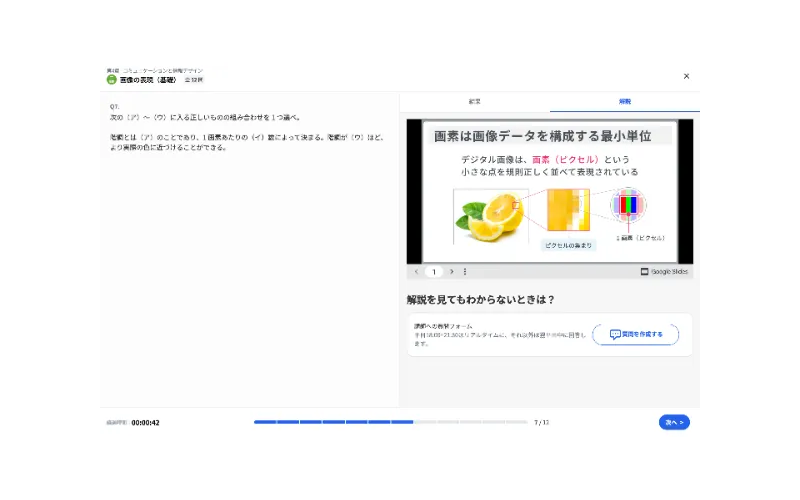
Task: Advance to the next slide arrow
Action: [x=452, y=271]
